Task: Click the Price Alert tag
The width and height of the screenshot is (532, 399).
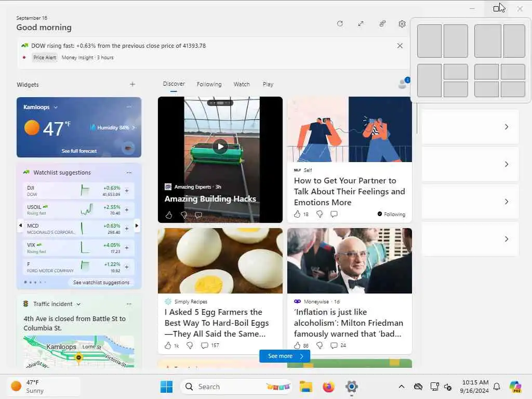Action: tap(45, 58)
